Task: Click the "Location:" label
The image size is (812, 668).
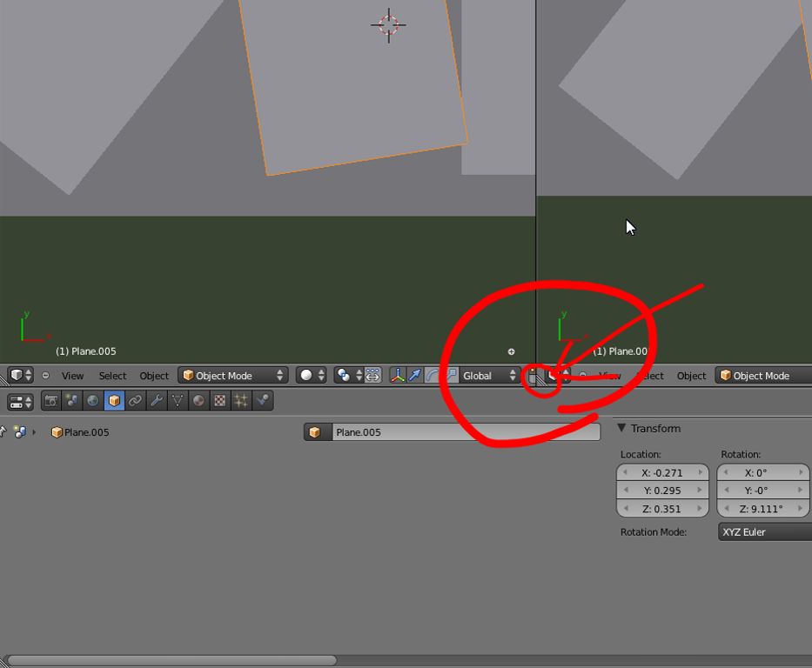Action: 641,454
